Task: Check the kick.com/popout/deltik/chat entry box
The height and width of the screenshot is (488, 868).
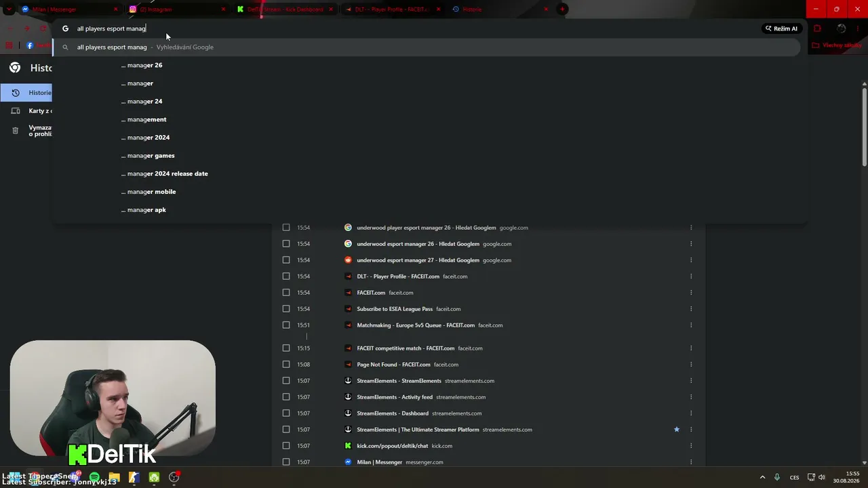Action: tap(286, 446)
